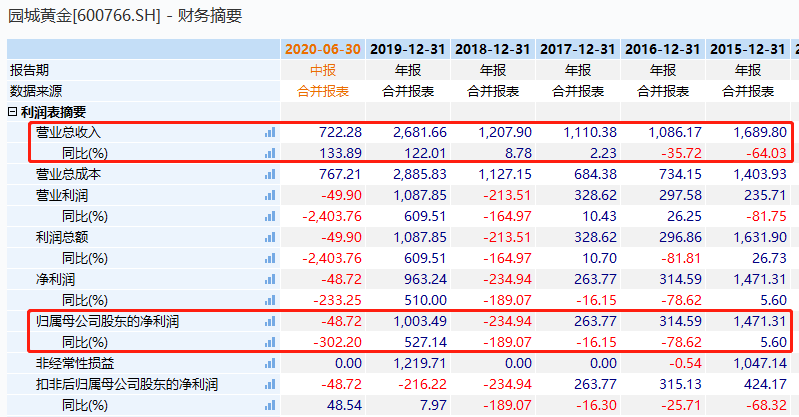Open chart icon for 归属母公司股东的净利润 同比(%) row
This screenshot has width=799, height=417.
click(270, 343)
